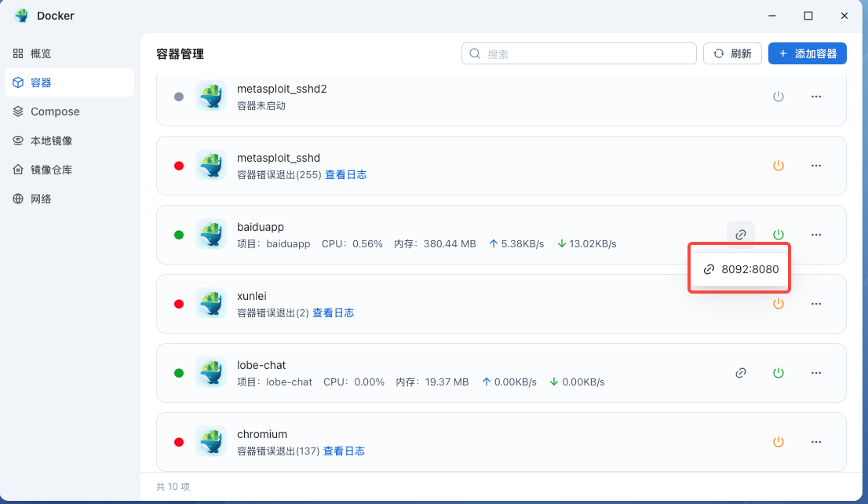Click the red status dot for chromium
The height and width of the screenshot is (504, 868).
[179, 442]
